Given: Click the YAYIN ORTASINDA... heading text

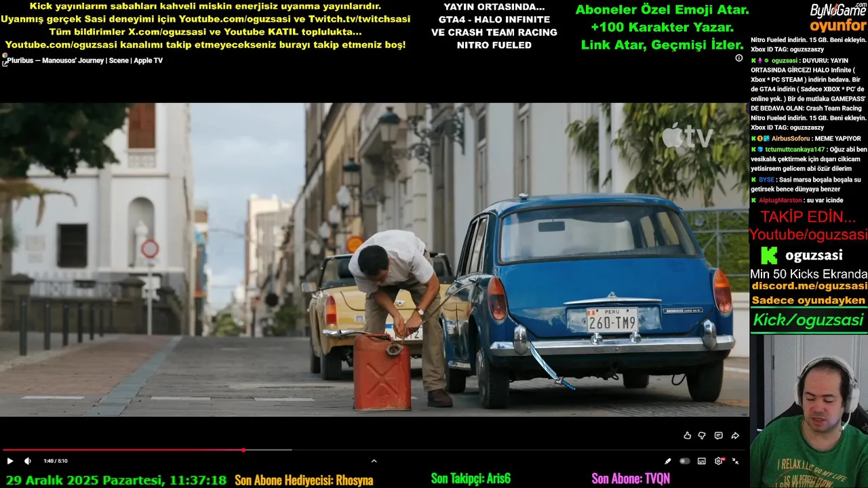Looking at the screenshot, I should click(494, 7).
